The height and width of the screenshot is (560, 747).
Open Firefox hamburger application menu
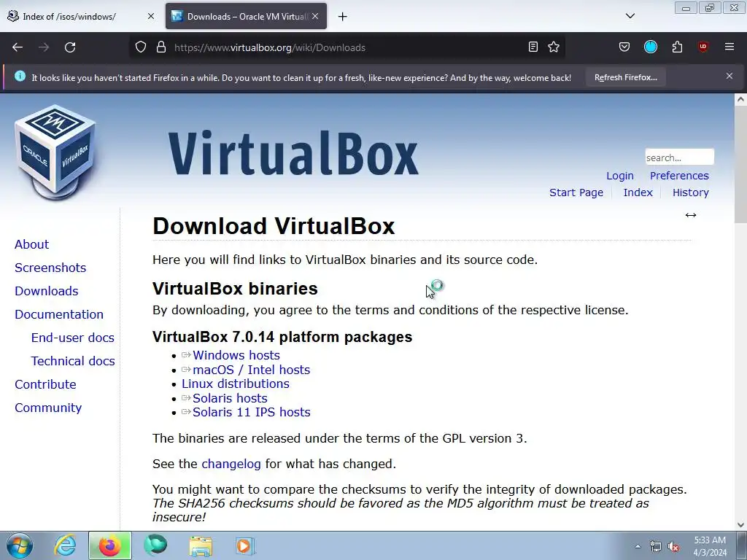coord(729,47)
